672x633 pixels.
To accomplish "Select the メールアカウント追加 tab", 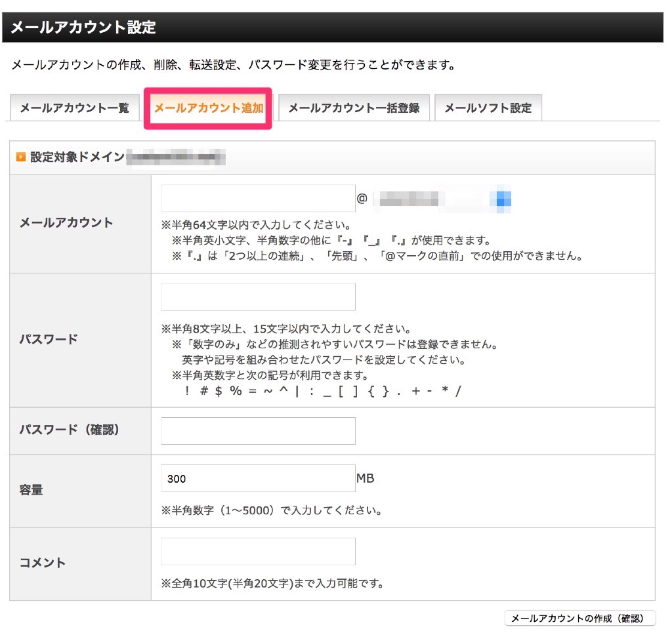I will [x=208, y=108].
